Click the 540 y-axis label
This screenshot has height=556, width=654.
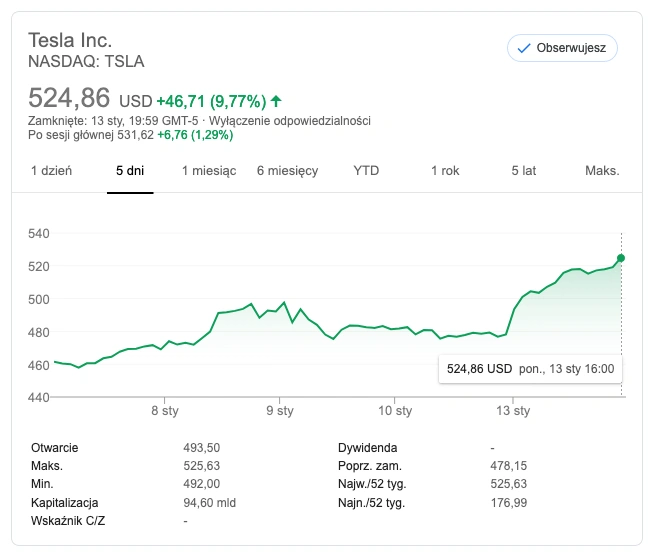pyautogui.click(x=39, y=233)
